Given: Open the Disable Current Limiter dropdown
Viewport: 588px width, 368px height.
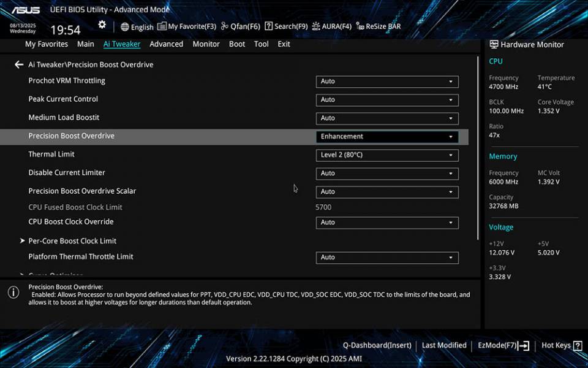Looking at the screenshot, I should click(x=388, y=173).
